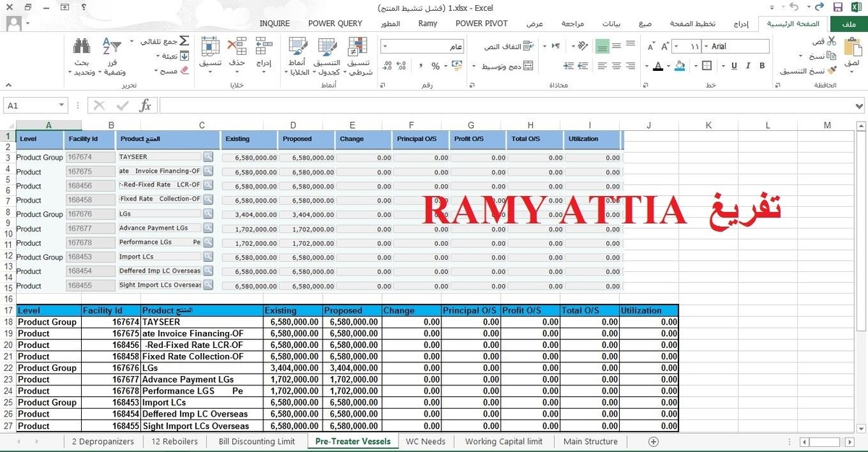Toggle Underline formatting
The image size is (868, 452).
pos(734,66)
